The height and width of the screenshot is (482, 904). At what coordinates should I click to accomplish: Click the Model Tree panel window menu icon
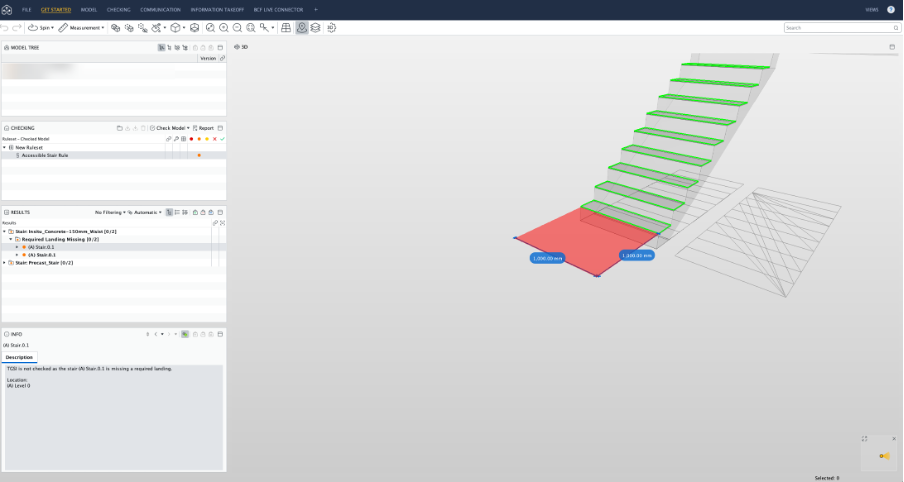coord(220,48)
